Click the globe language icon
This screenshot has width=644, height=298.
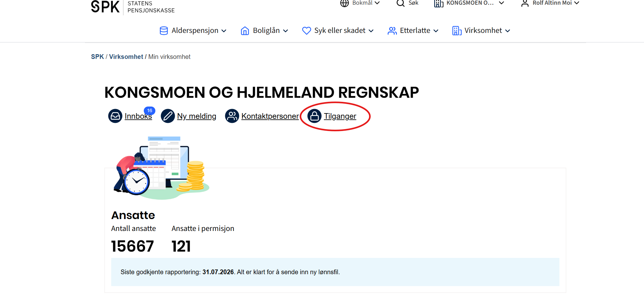point(345,3)
